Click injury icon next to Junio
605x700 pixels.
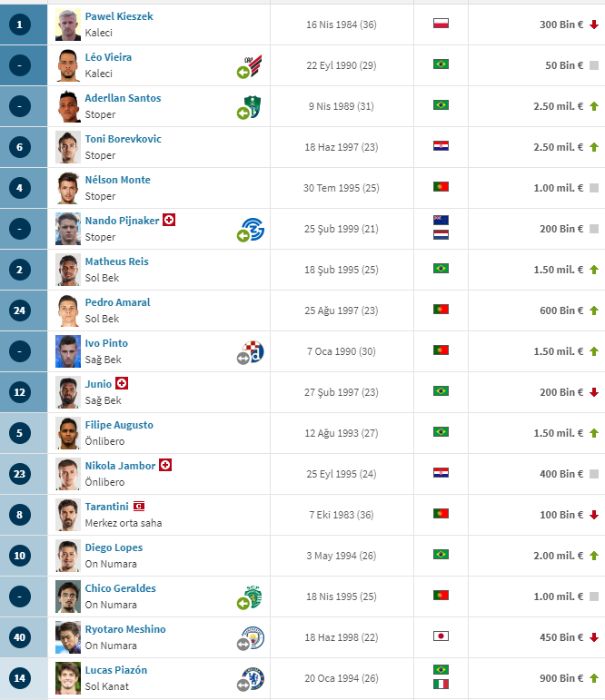(x=122, y=384)
